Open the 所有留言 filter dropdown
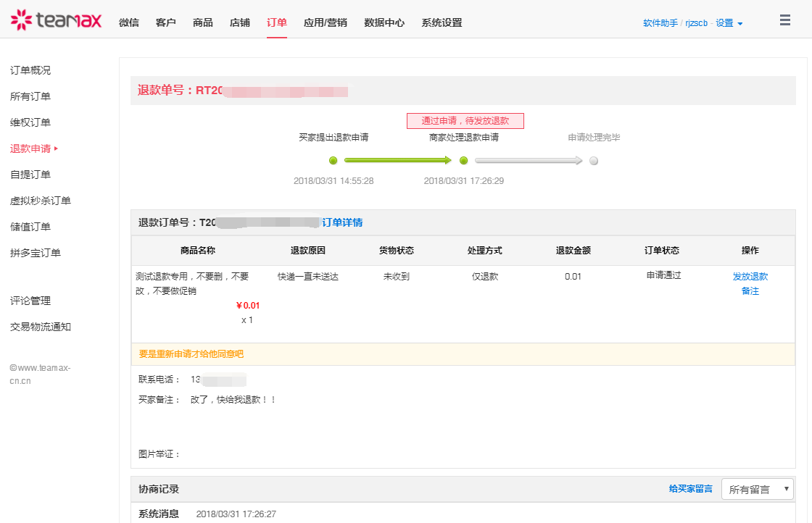The image size is (812, 523). click(x=757, y=489)
